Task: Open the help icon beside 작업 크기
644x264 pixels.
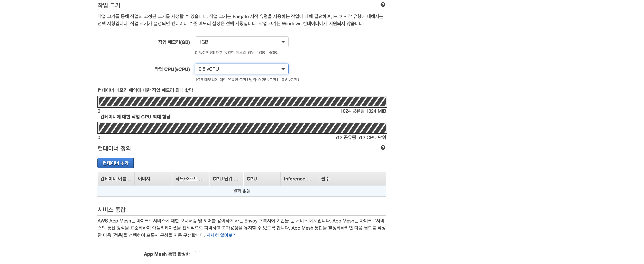Action: (x=383, y=5)
